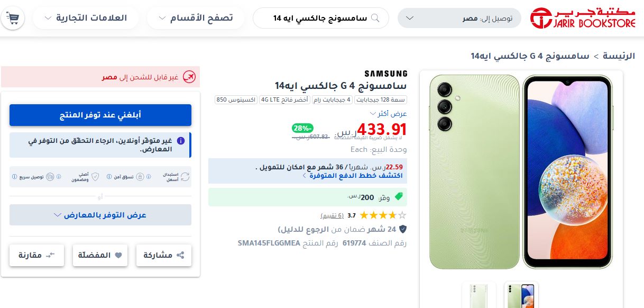Click the Jarir Bookstore logo

[584, 18]
